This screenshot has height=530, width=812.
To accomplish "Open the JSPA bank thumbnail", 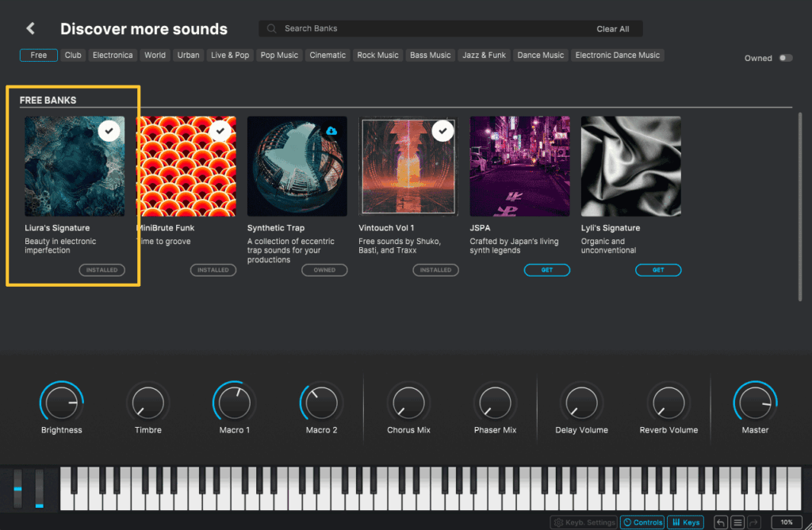I will click(519, 166).
